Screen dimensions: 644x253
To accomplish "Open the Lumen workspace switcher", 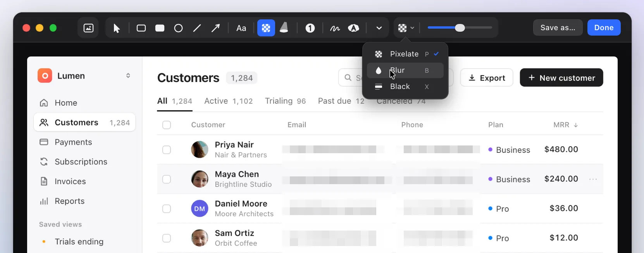I will (x=128, y=76).
